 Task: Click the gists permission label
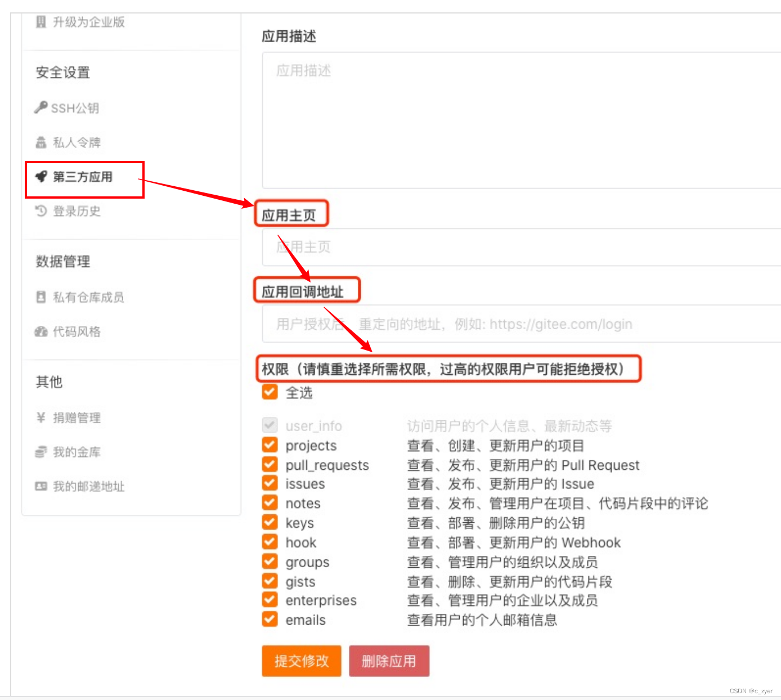[300, 582]
